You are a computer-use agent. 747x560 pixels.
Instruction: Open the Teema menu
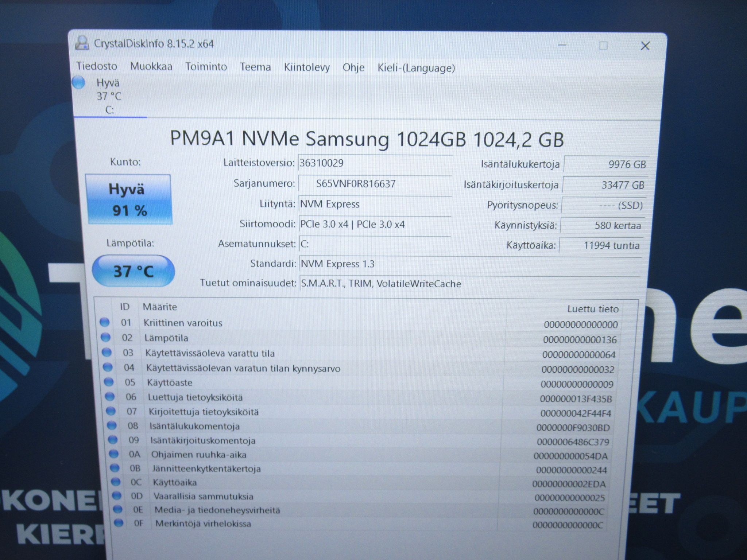point(255,67)
